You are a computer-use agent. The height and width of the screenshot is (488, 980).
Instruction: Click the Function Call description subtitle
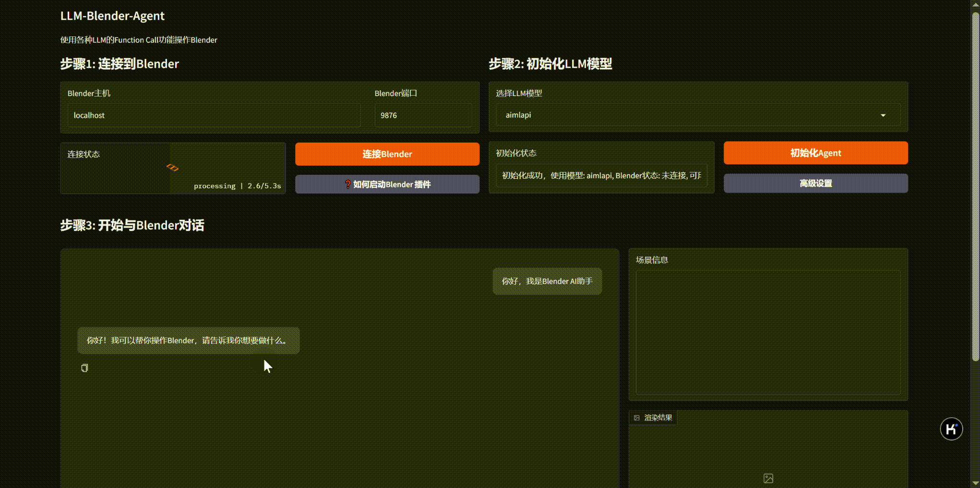pos(139,40)
